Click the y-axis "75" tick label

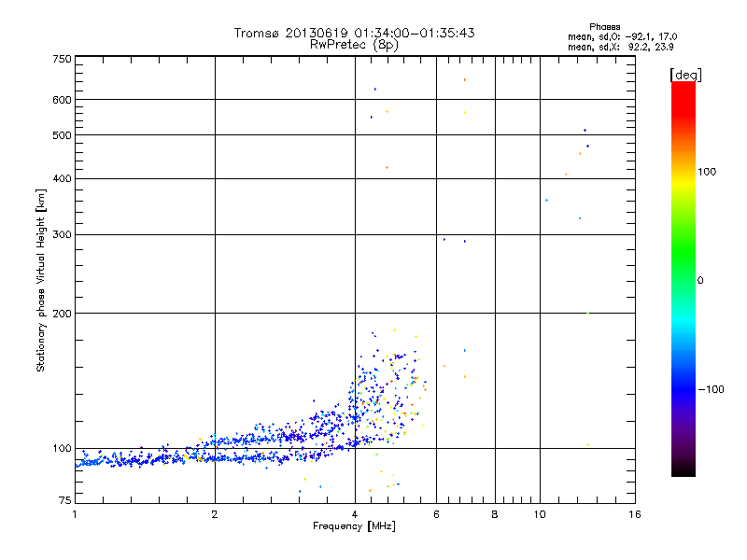click(x=65, y=500)
